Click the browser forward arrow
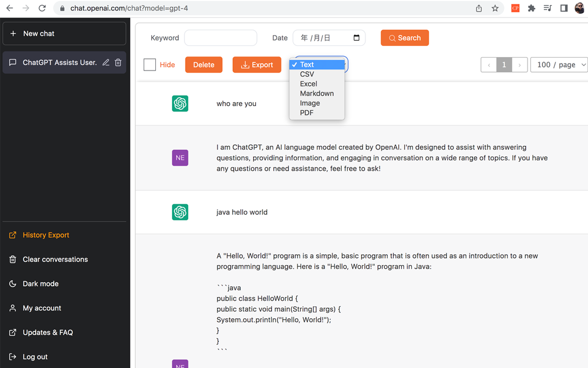 point(26,8)
